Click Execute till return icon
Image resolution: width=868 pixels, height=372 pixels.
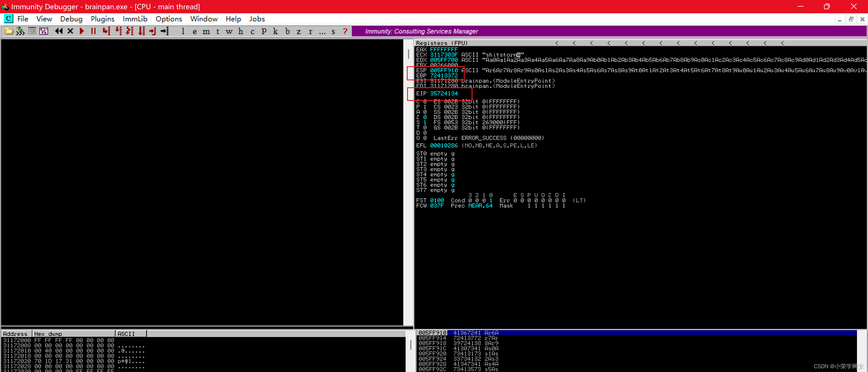point(153,31)
